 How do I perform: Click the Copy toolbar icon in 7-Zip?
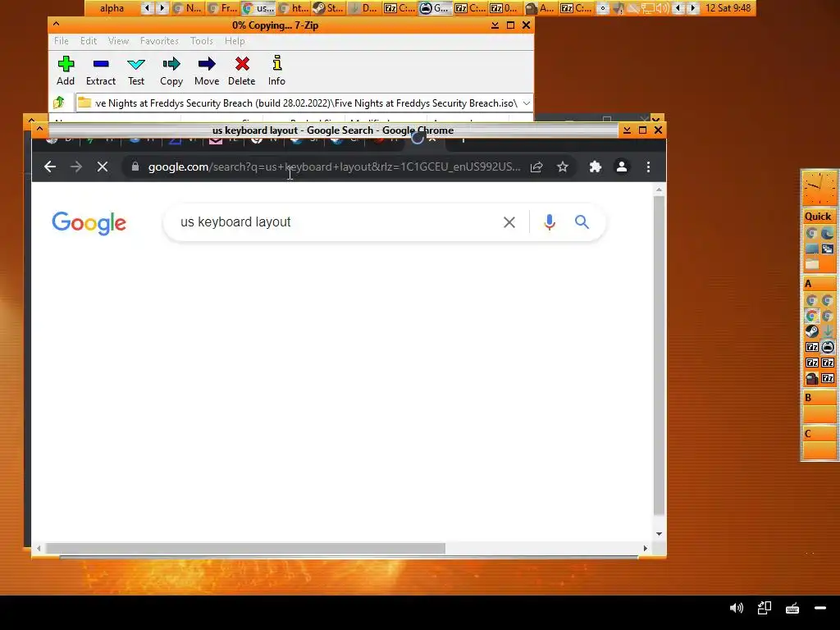pyautogui.click(x=171, y=64)
